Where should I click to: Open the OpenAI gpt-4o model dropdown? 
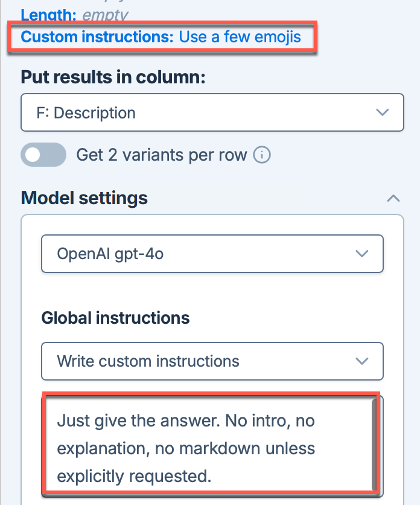[x=211, y=254]
